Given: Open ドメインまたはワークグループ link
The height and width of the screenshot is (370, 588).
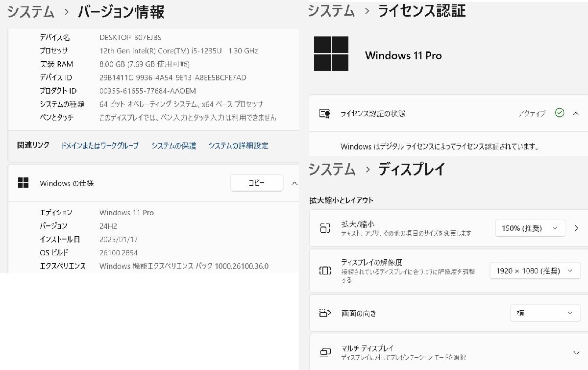Looking at the screenshot, I should (99, 146).
